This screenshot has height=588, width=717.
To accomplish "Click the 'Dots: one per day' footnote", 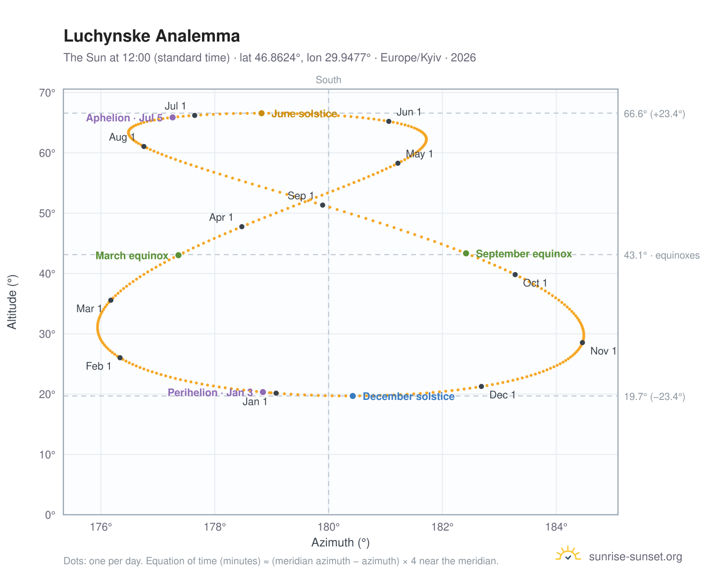I will 281,561.
